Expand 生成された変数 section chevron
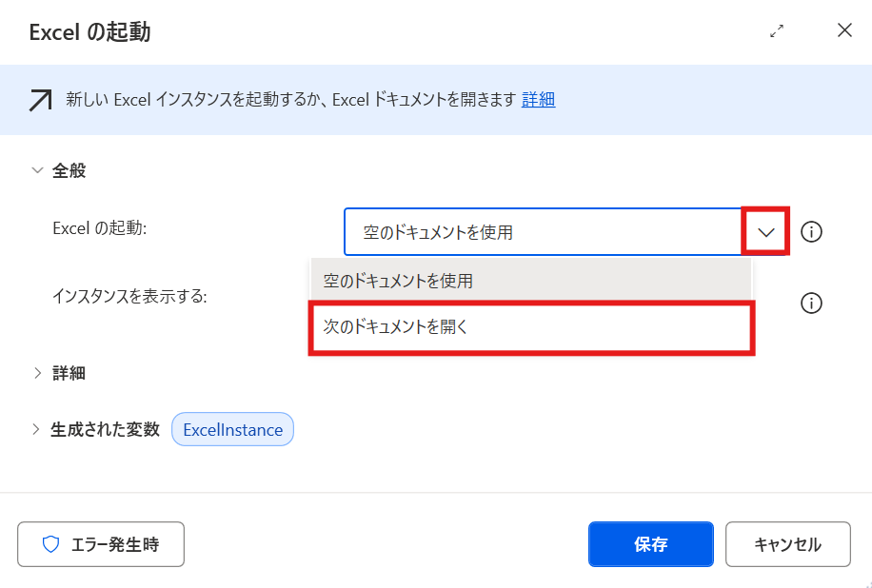The height and width of the screenshot is (588, 872). (x=36, y=429)
